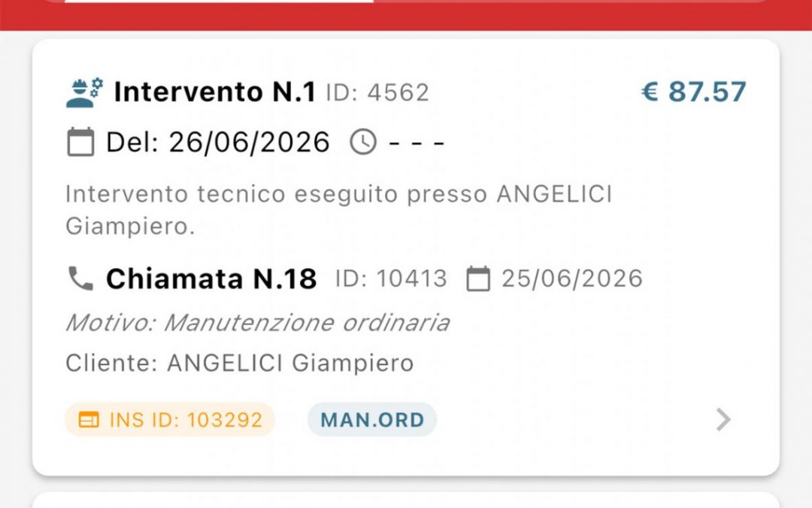Select the ID: 4562 label

point(377,93)
